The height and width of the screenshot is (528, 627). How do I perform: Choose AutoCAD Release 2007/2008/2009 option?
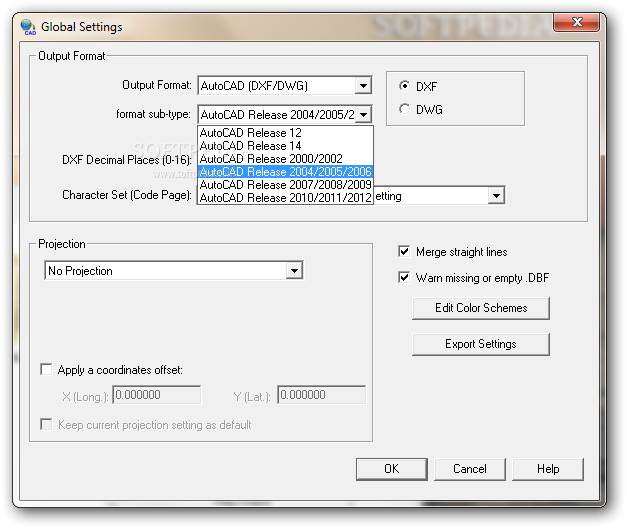pos(286,185)
